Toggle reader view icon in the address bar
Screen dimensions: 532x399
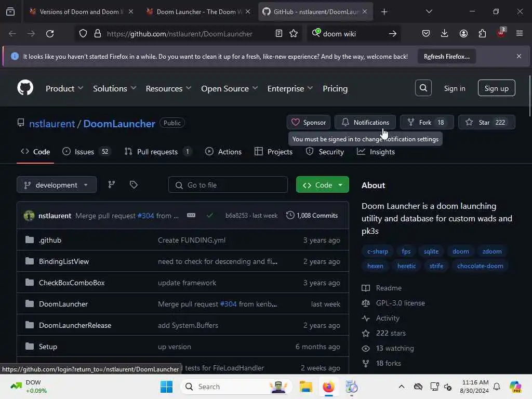coord(279,34)
